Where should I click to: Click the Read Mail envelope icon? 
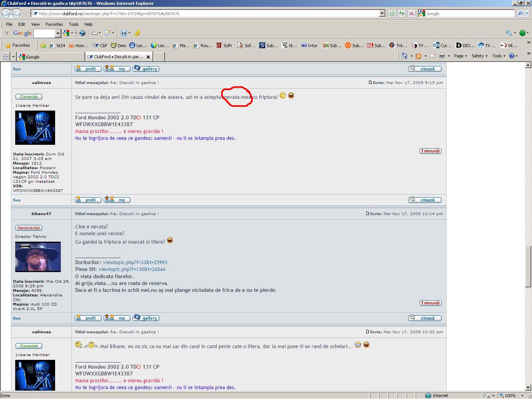433,56
